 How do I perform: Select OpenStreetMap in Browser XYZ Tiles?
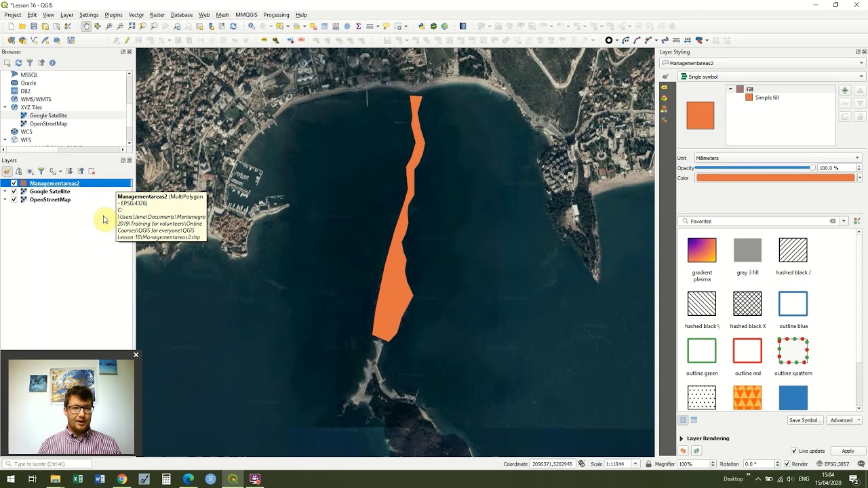pos(48,123)
